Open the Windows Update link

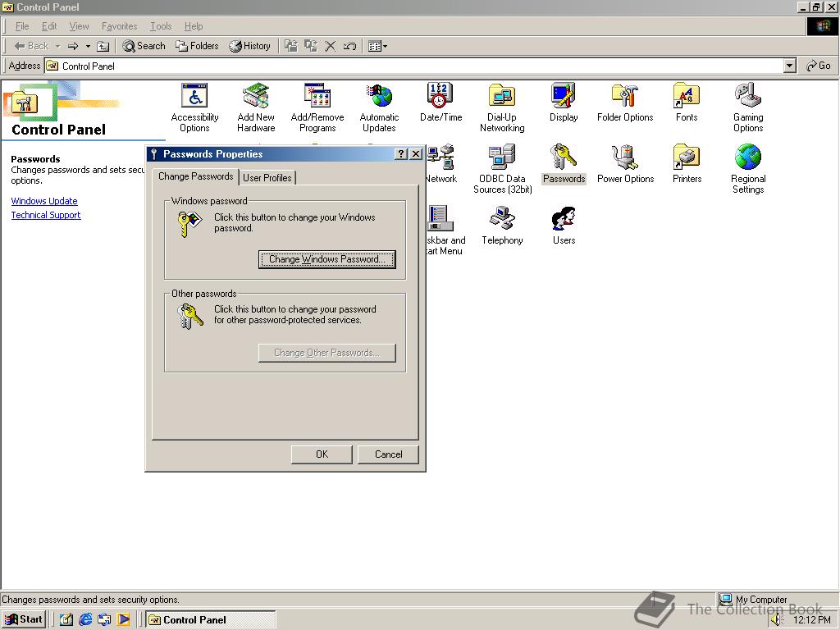click(44, 201)
